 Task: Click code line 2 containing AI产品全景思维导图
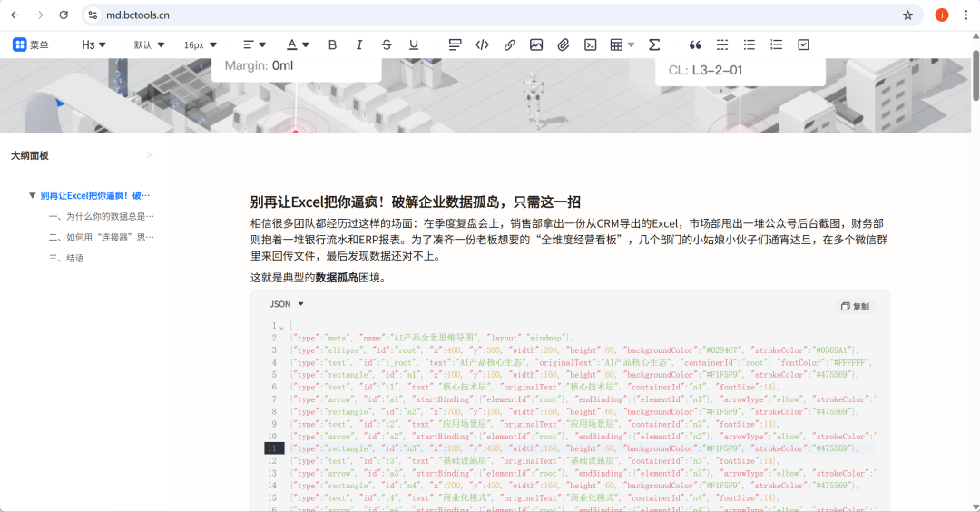pos(431,338)
